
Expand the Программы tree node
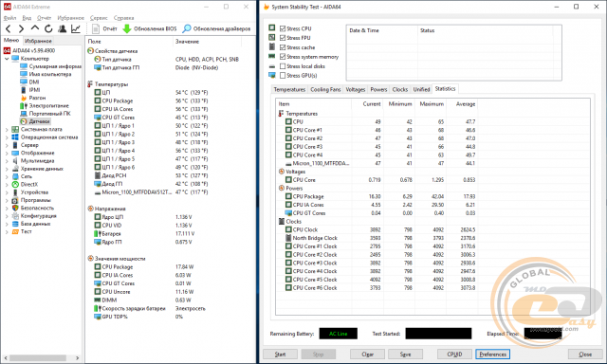tap(7, 200)
